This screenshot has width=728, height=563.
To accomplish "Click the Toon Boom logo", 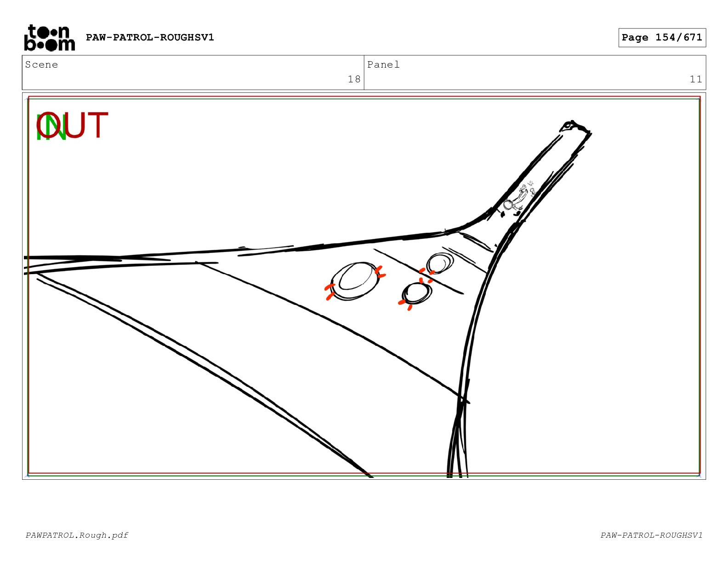I will 49,38.
